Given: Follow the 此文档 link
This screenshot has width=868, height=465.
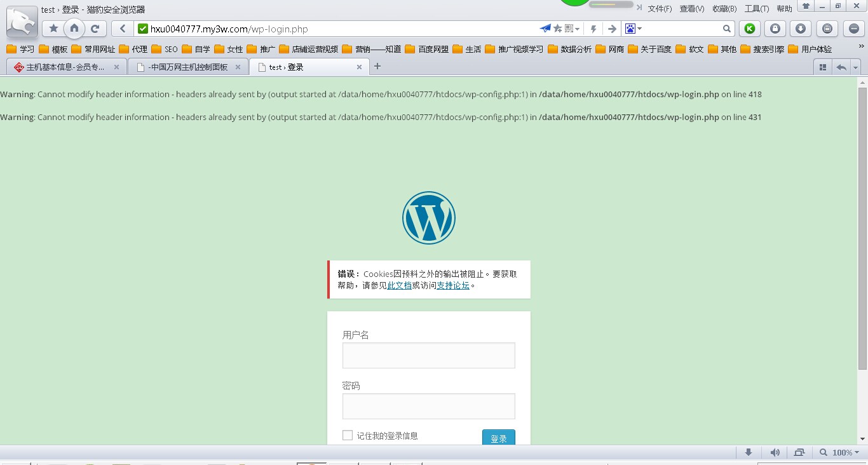Looking at the screenshot, I should coord(400,285).
